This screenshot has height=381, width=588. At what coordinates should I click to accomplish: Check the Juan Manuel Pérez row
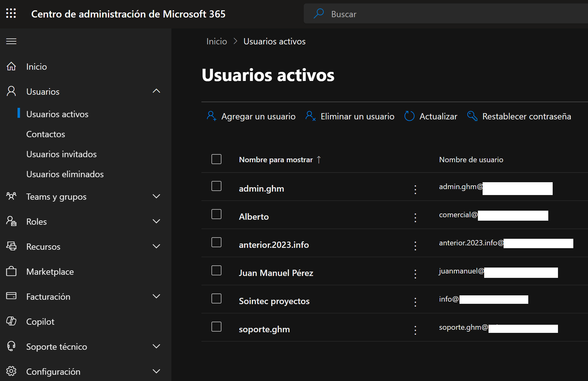216,271
